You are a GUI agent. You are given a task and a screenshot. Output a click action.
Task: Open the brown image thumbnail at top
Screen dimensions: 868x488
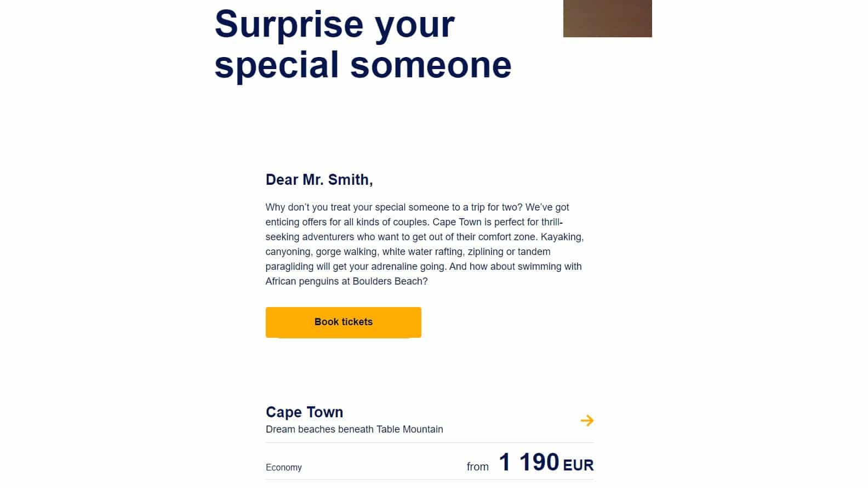pos(607,19)
